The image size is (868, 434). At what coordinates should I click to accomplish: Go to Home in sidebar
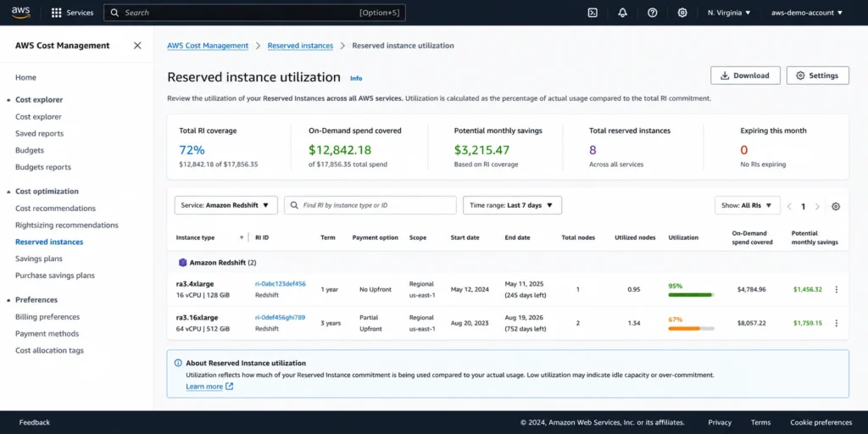pos(25,77)
